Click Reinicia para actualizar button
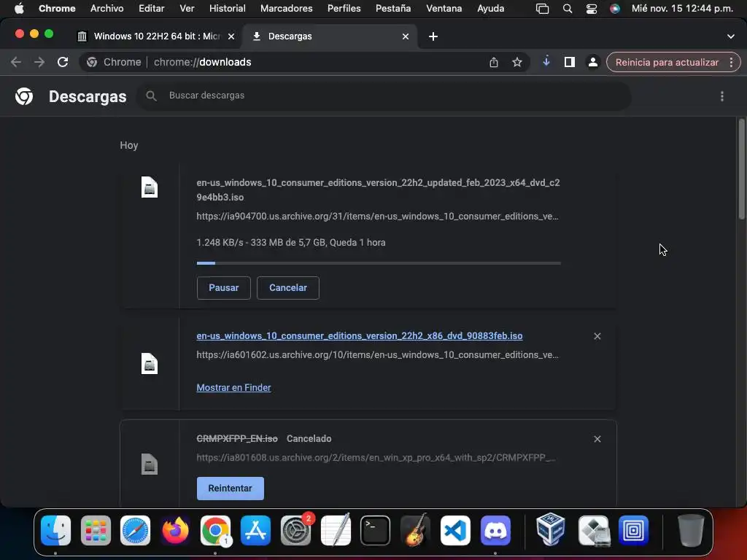Screen dimensions: 747x560 click(x=667, y=63)
